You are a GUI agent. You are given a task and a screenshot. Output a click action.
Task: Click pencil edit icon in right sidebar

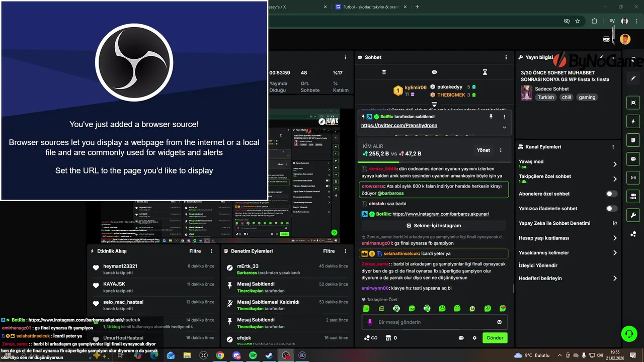[633, 78]
